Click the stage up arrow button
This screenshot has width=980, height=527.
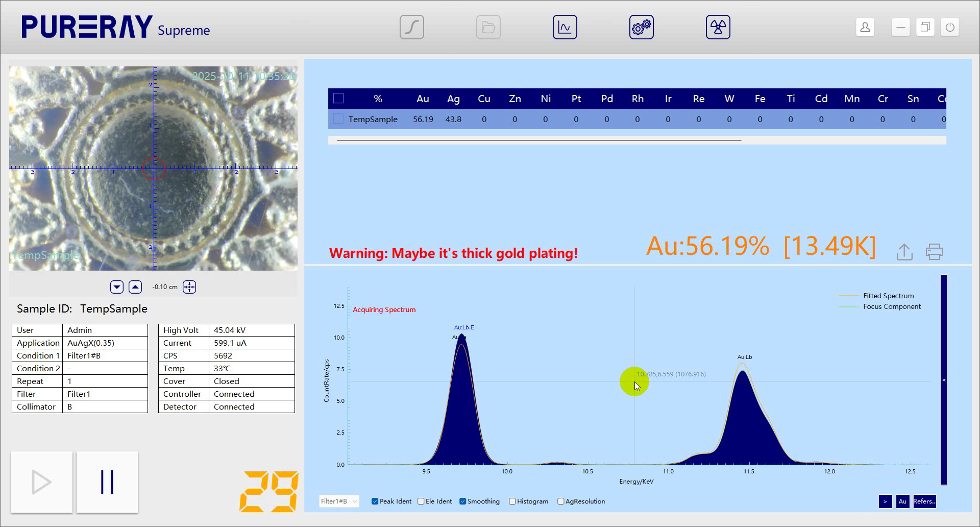coord(135,287)
